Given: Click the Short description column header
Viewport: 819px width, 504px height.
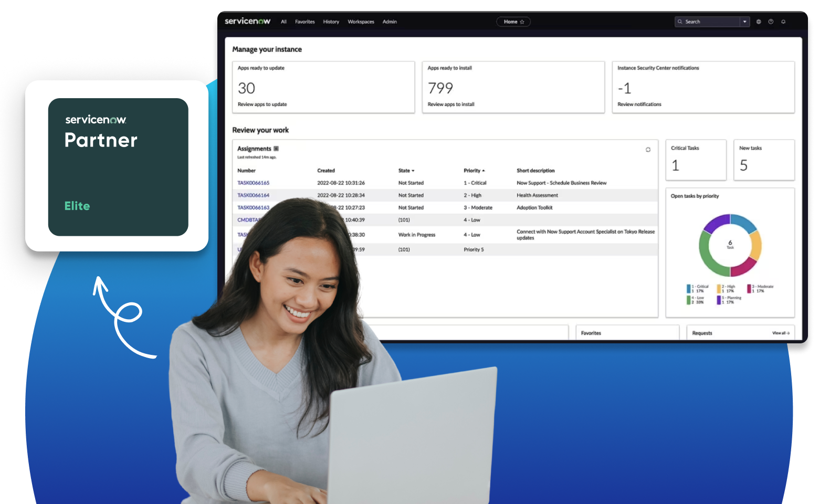Looking at the screenshot, I should pos(535,171).
